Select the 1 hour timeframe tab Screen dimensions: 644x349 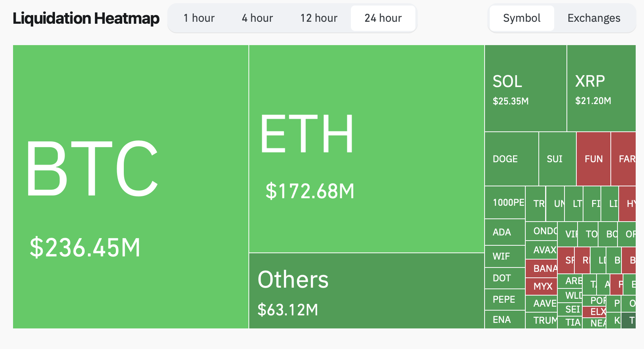[x=199, y=18]
